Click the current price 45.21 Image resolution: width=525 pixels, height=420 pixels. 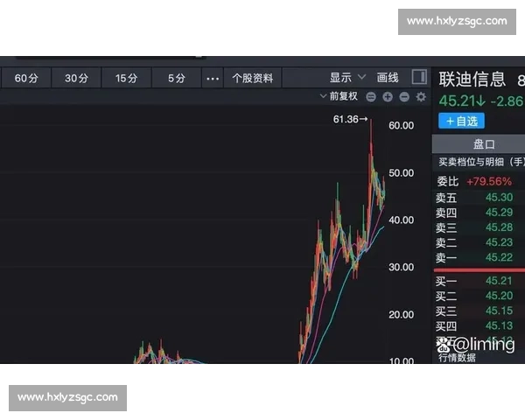462,101
